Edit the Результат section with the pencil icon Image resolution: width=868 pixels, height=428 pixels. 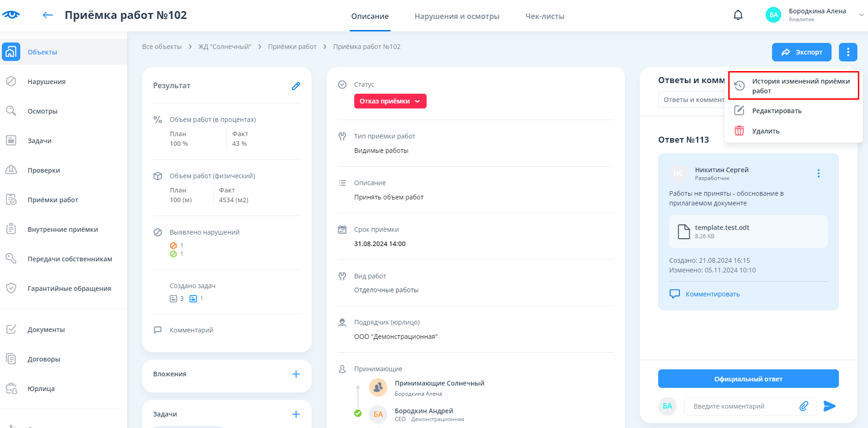click(x=296, y=86)
